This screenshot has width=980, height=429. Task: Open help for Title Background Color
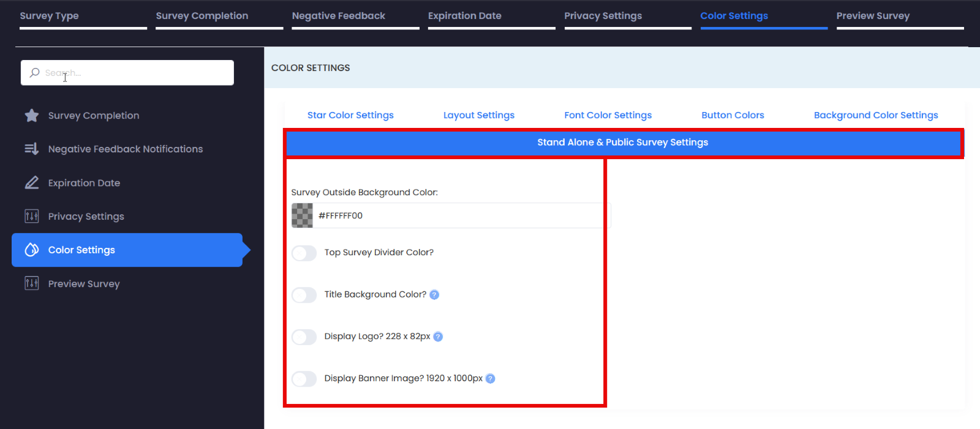click(x=434, y=295)
